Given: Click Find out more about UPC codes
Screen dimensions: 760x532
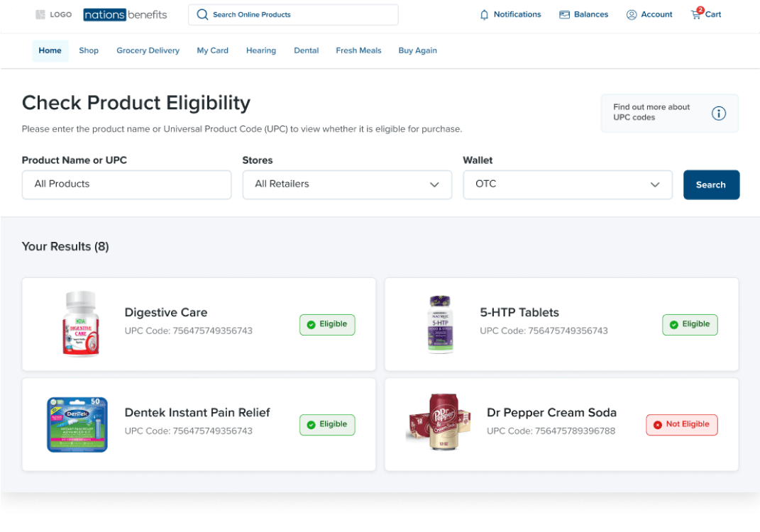Looking at the screenshot, I should (651, 113).
